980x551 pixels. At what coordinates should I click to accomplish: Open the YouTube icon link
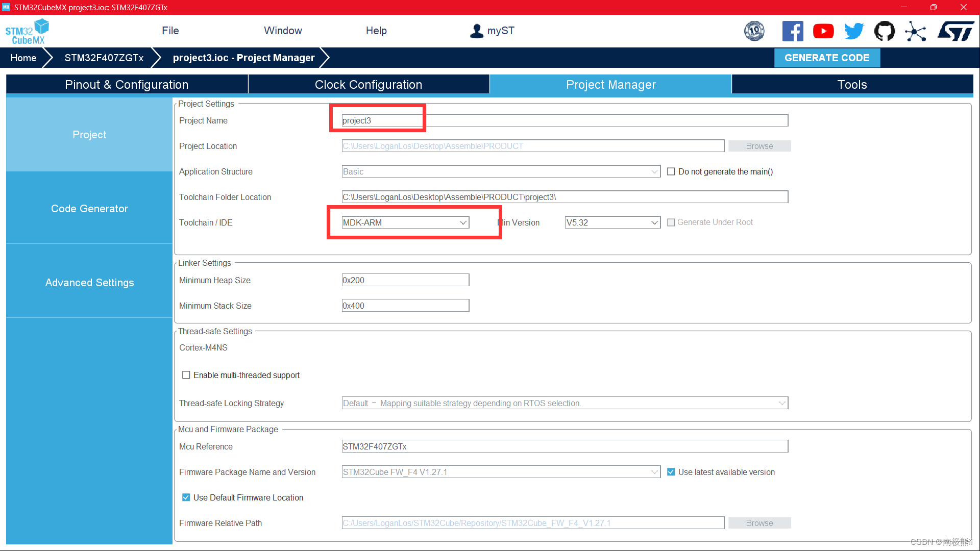coord(823,31)
